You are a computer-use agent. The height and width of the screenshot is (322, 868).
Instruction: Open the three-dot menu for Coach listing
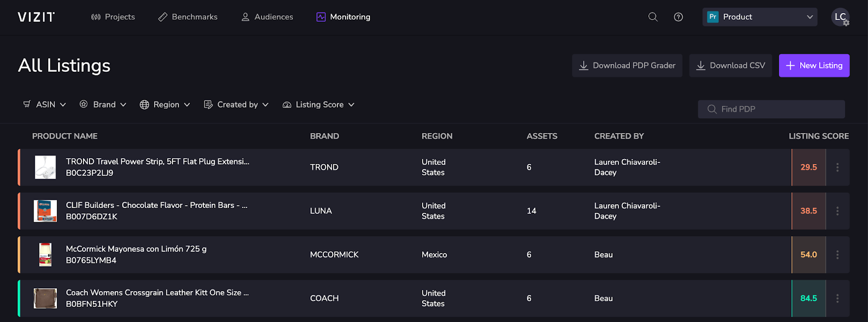[x=837, y=298]
